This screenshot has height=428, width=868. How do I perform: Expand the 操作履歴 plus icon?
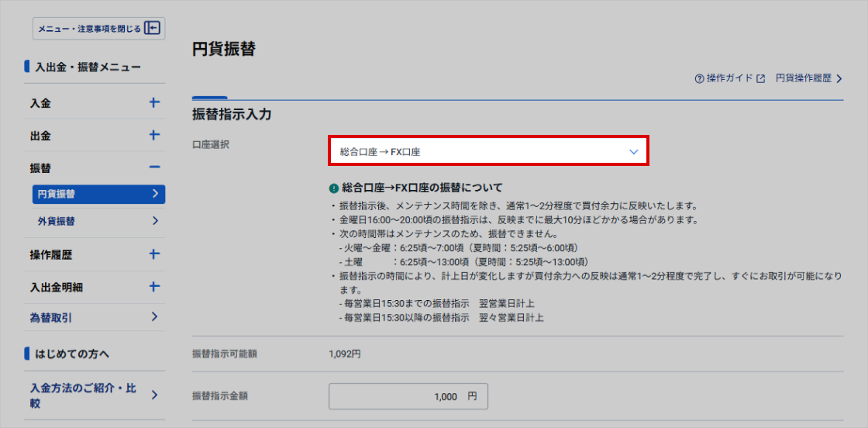pyautogui.click(x=154, y=254)
